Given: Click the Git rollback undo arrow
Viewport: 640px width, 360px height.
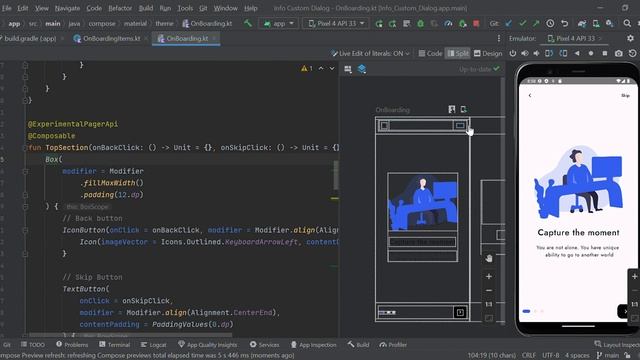Looking at the screenshot, I should (x=564, y=24).
